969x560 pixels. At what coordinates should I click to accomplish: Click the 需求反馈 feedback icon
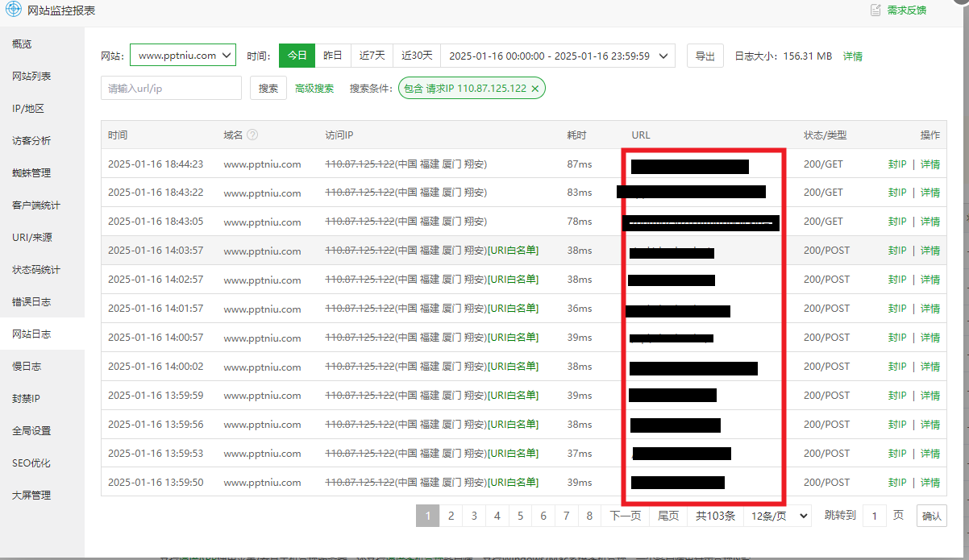(875, 10)
